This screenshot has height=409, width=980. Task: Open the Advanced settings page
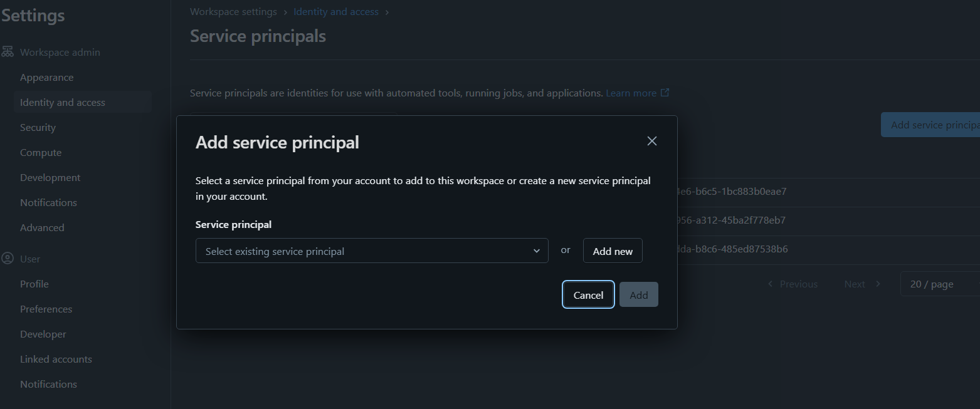[42, 228]
